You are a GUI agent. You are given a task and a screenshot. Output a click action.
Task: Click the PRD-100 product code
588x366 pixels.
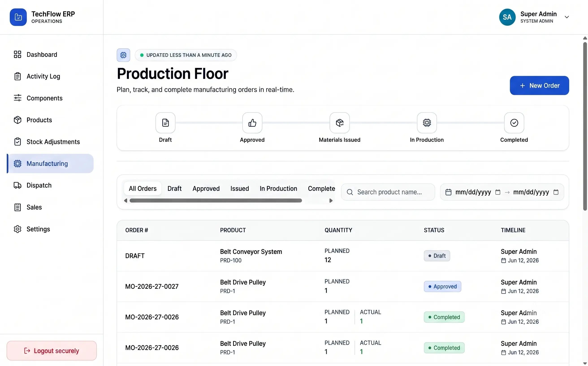pos(231,260)
